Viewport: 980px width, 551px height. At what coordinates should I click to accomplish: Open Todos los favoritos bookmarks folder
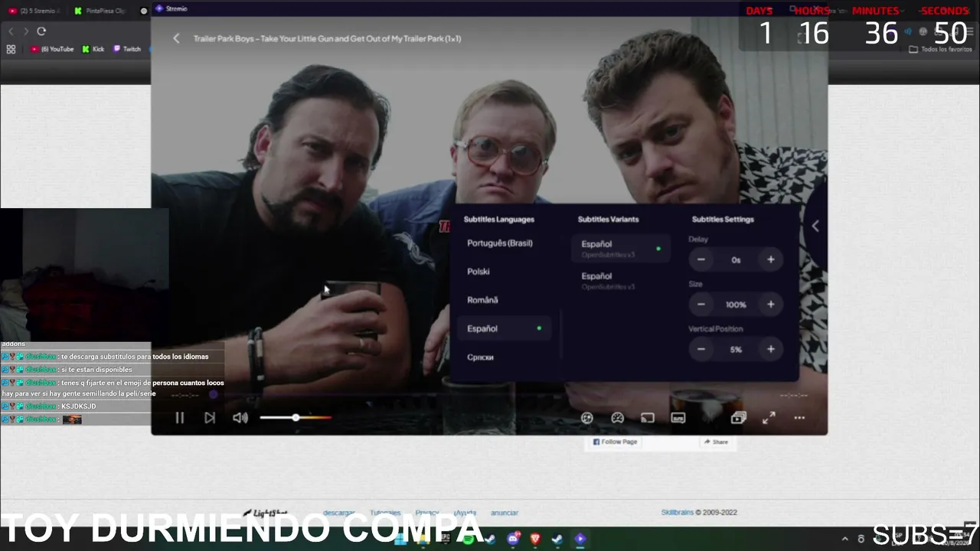click(x=940, y=49)
